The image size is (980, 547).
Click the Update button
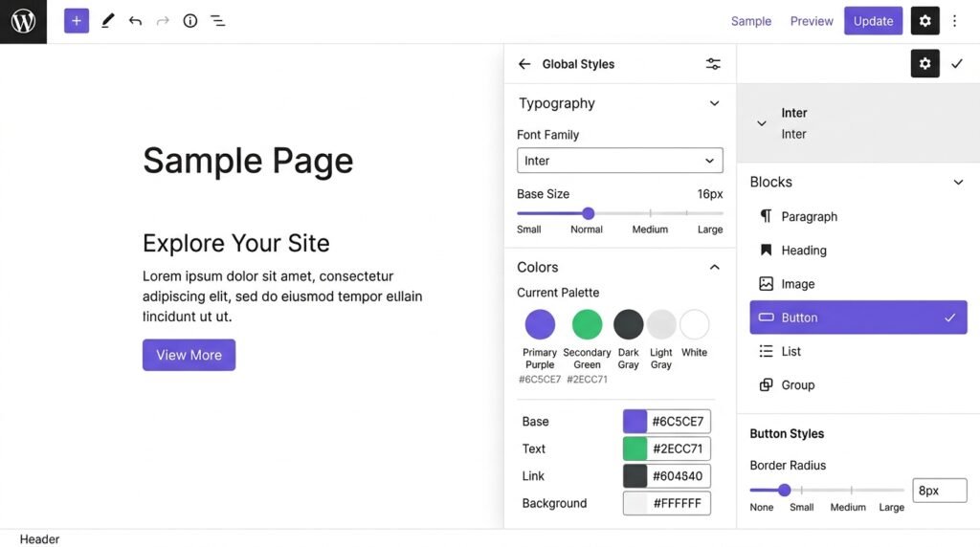873,21
